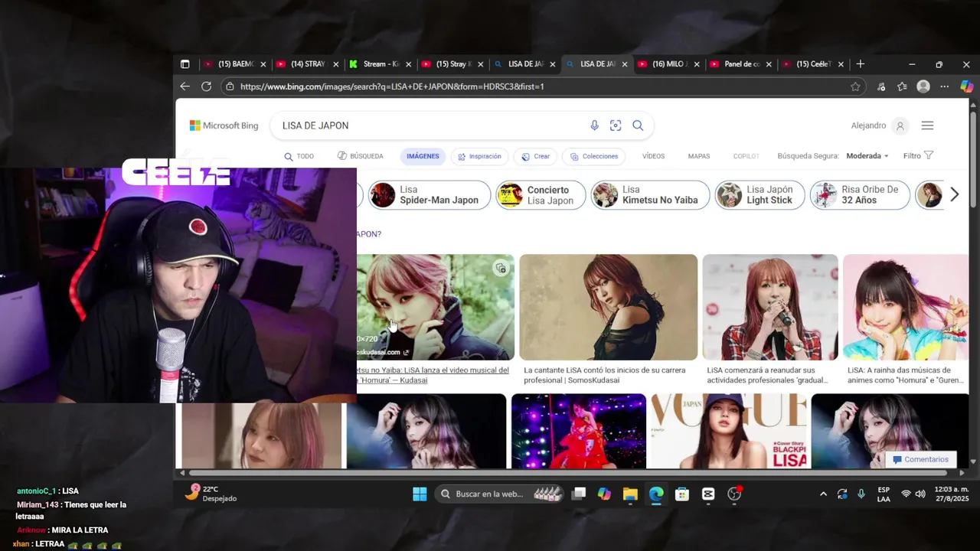Open the VÍDEOS tab
The width and height of the screenshot is (980, 551).
(653, 156)
